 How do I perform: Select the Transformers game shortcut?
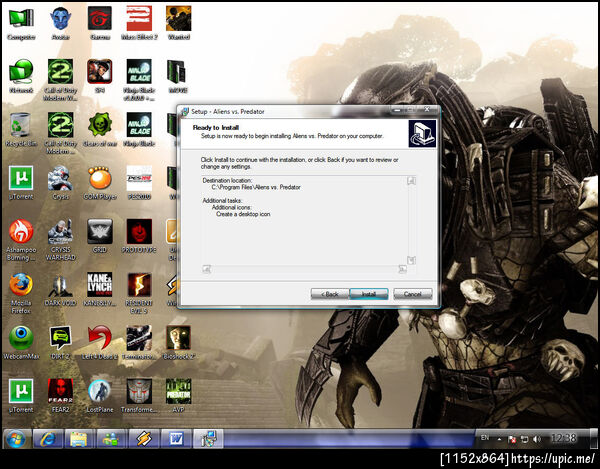click(139, 396)
